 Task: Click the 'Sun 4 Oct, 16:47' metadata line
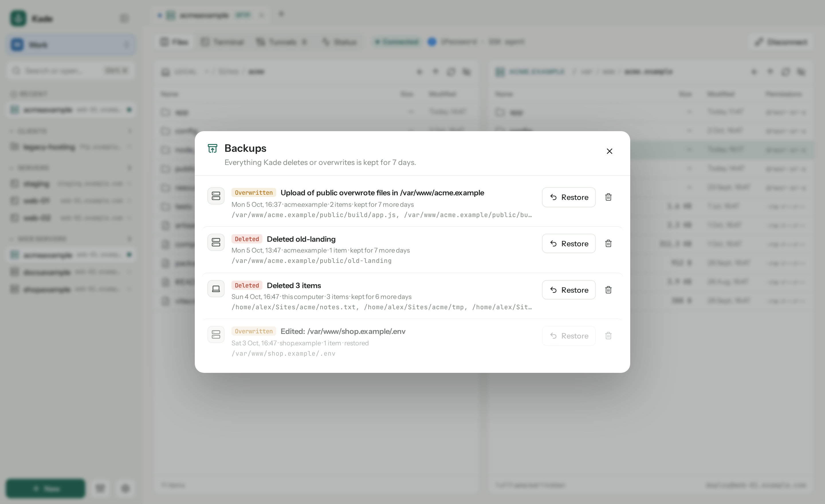[x=321, y=297]
